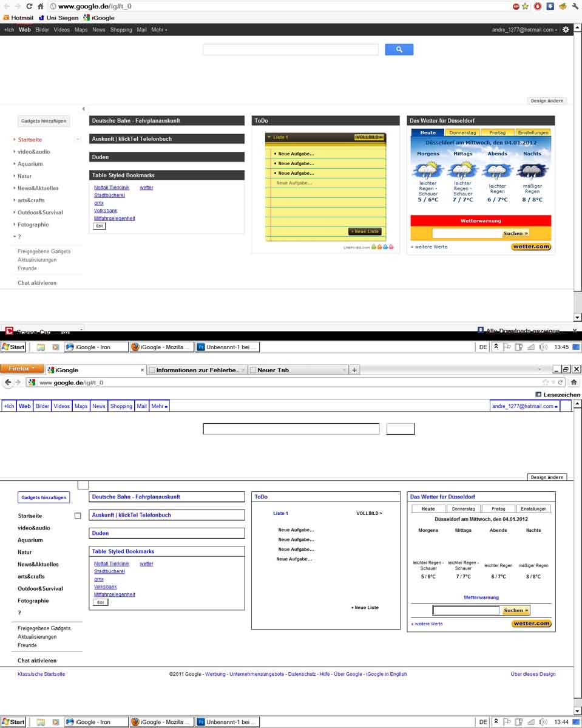Expand the Mehr menu in Firefox's Google bar
This screenshot has height=728, width=582.
coord(159,406)
